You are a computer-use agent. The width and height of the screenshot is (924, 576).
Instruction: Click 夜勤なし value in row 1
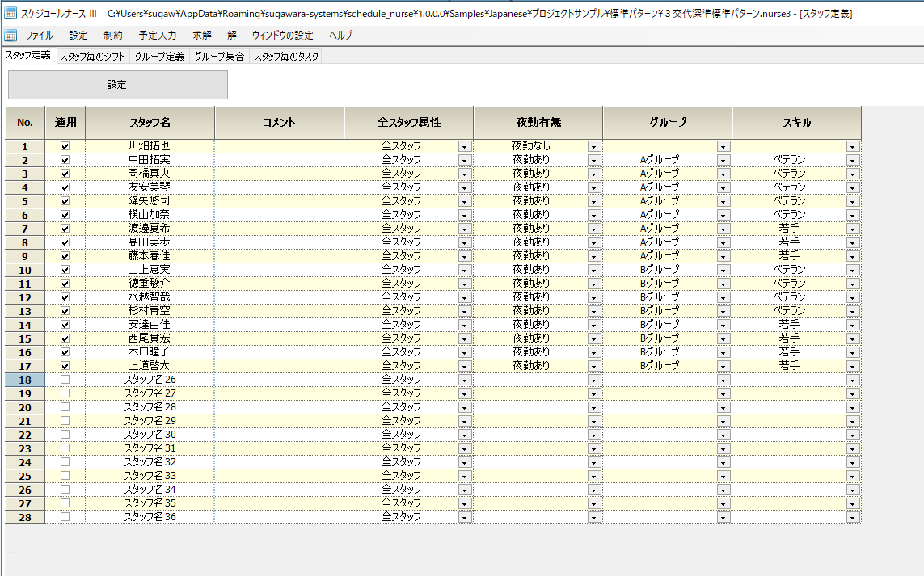coord(530,145)
